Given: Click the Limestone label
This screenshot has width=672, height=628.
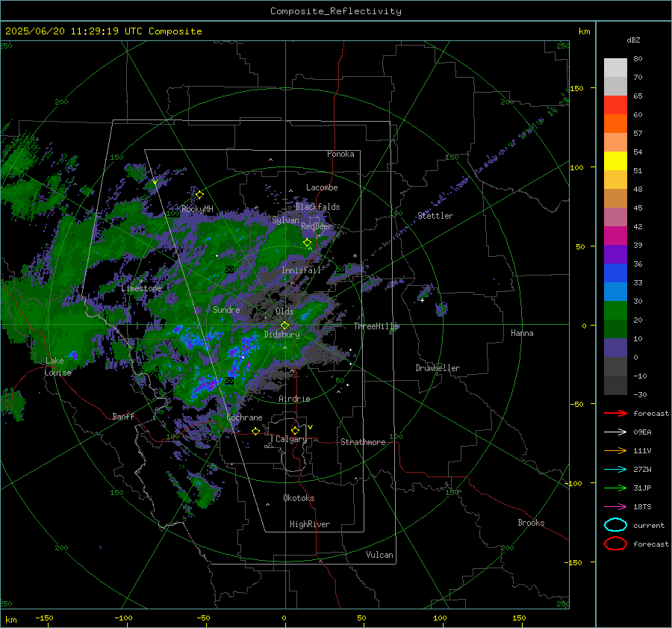Looking at the screenshot, I should pos(141,288).
